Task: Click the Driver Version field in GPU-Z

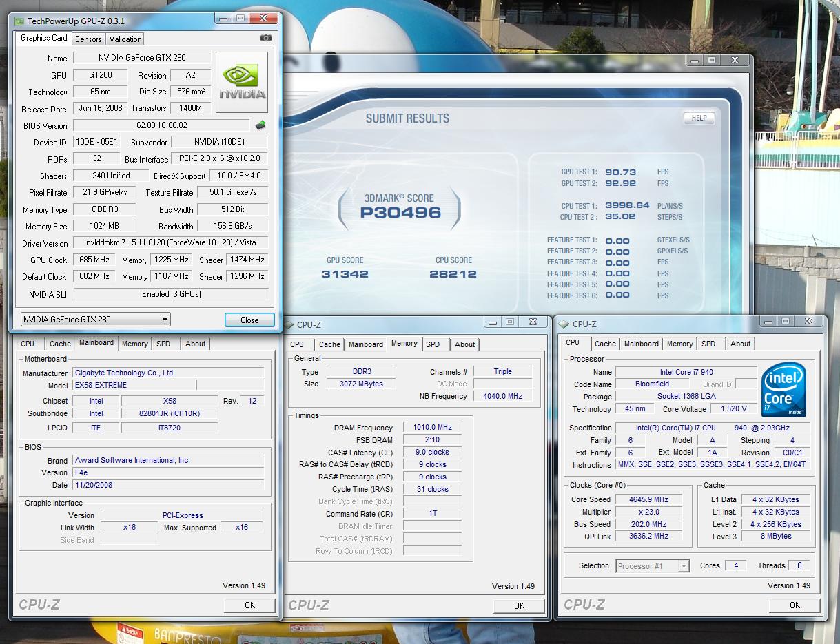Action: (x=171, y=243)
